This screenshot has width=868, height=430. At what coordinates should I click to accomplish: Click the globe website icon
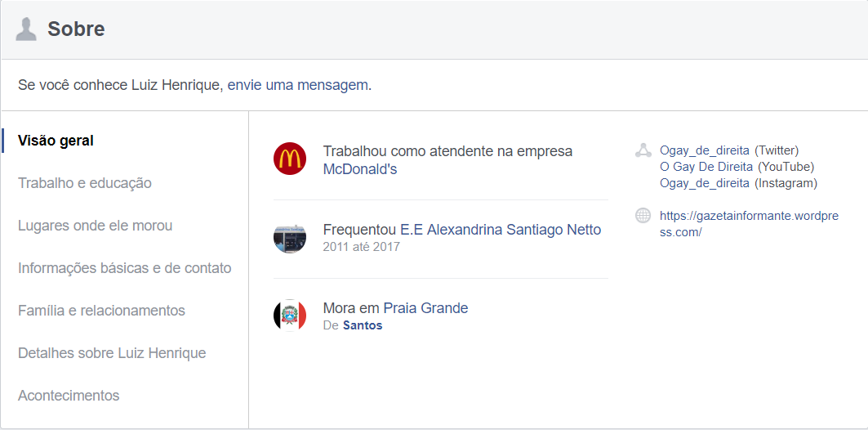pyautogui.click(x=643, y=216)
